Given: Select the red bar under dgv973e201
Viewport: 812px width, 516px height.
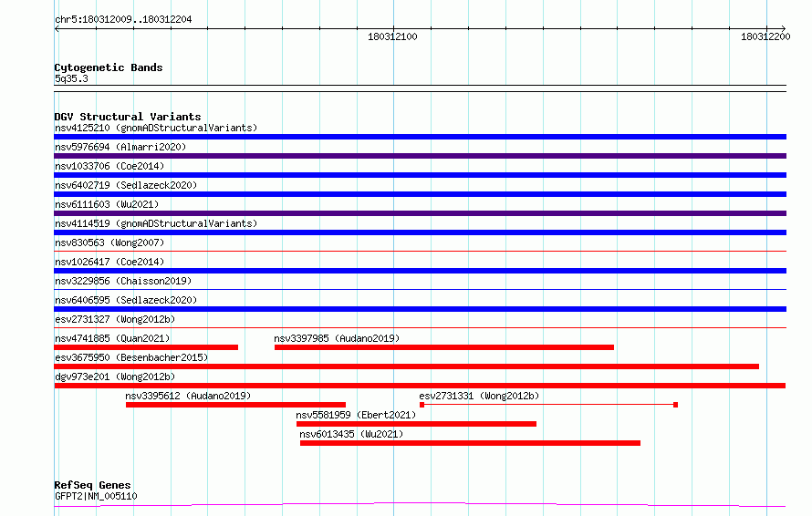Looking at the screenshot, I should (420, 386).
